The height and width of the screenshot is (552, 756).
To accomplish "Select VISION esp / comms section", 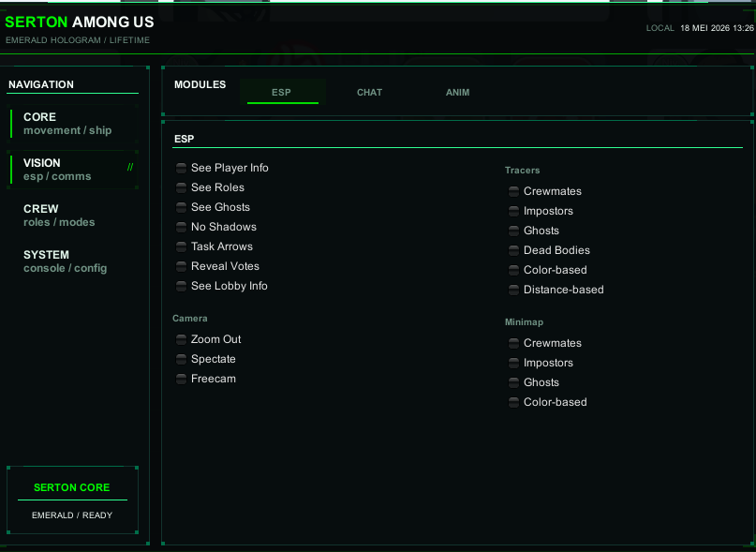I will coord(73,170).
